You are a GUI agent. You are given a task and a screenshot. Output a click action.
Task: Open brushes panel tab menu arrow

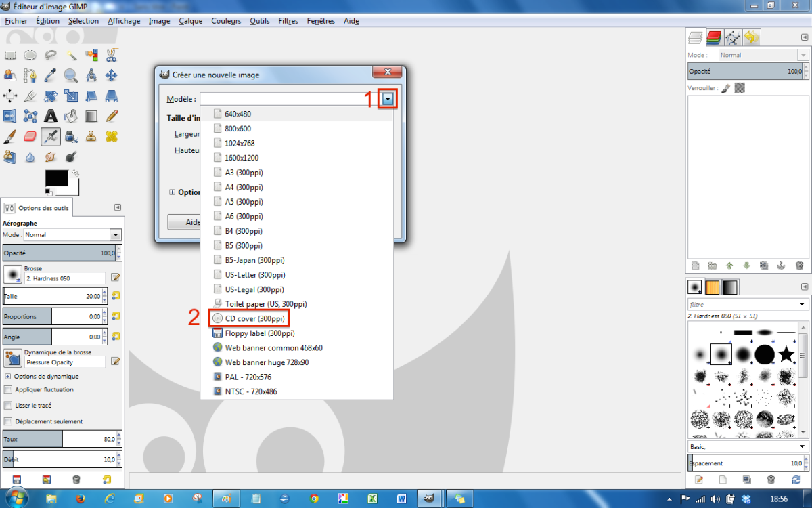pos(803,287)
